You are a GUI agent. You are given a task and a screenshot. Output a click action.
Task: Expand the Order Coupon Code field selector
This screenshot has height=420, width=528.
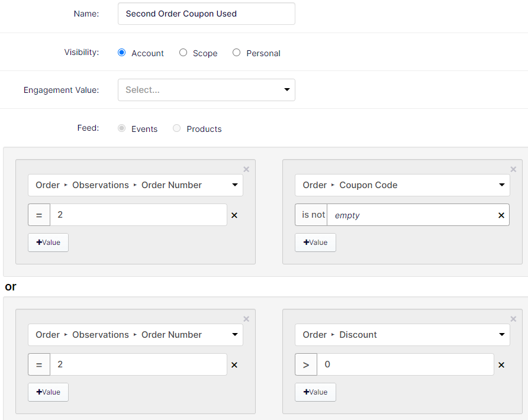tap(403, 185)
